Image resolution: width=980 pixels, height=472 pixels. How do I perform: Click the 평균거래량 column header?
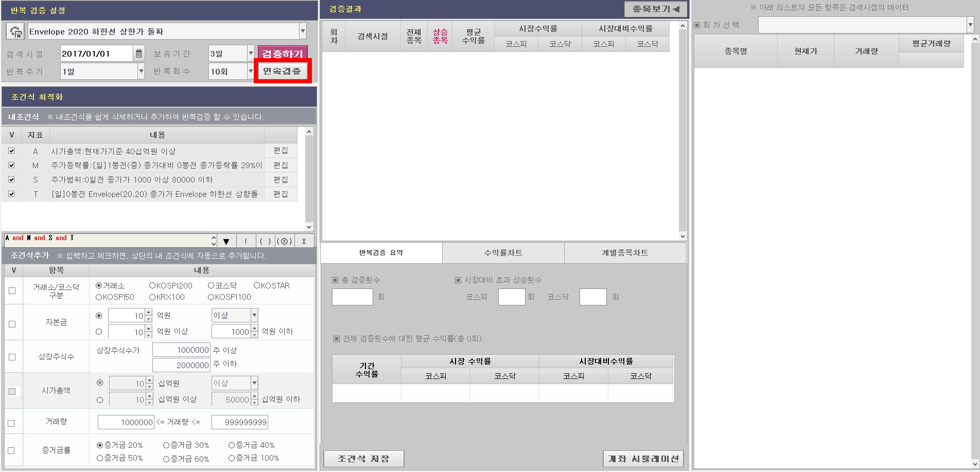point(931,44)
